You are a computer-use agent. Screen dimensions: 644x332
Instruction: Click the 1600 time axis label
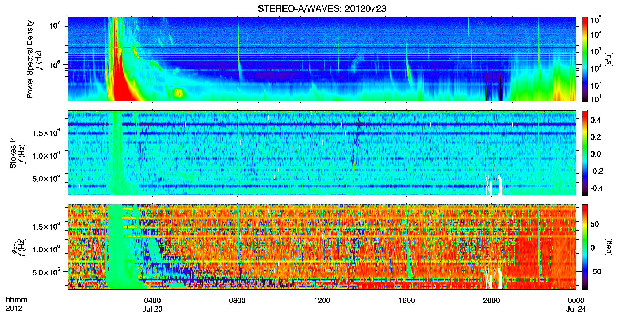[x=406, y=301]
